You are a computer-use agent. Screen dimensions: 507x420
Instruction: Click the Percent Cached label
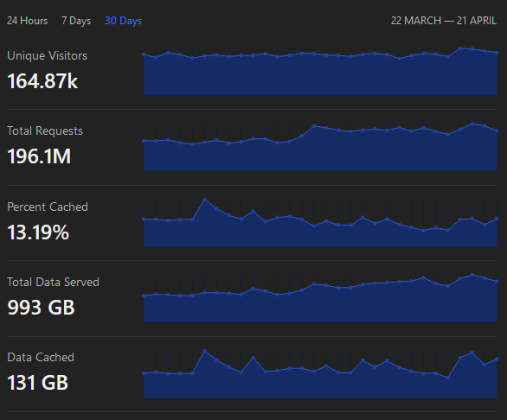(48, 207)
